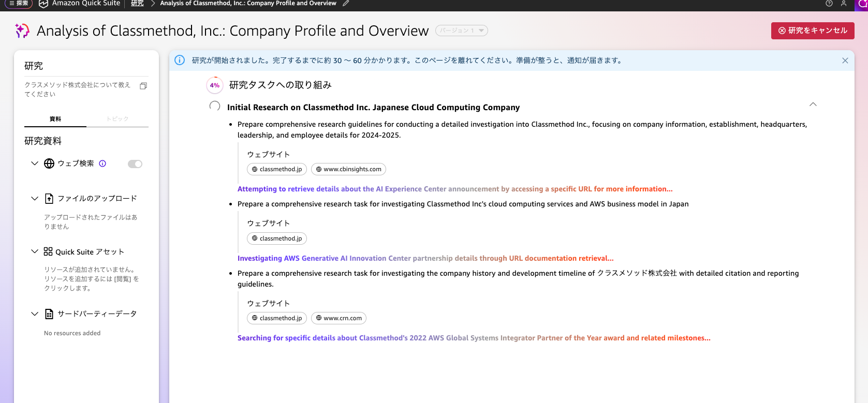
Task: Open classmethod.jp chip under cloud computing task
Action: 277,238
